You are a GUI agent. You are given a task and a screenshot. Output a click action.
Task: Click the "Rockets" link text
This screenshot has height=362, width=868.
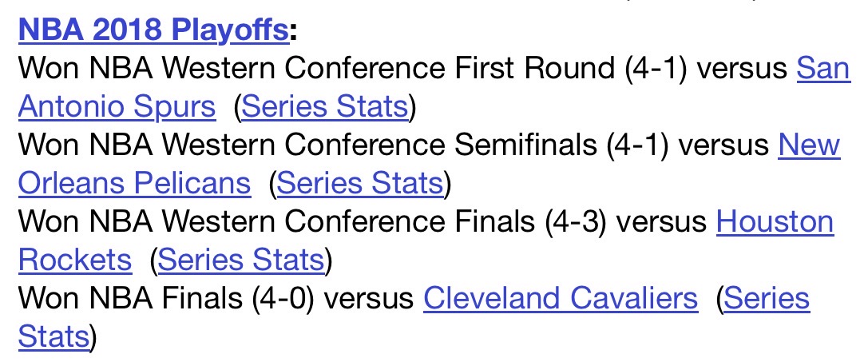(75, 260)
